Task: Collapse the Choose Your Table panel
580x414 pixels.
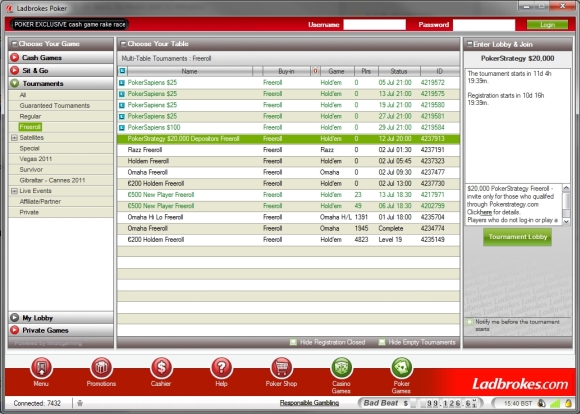Action: click(124, 44)
